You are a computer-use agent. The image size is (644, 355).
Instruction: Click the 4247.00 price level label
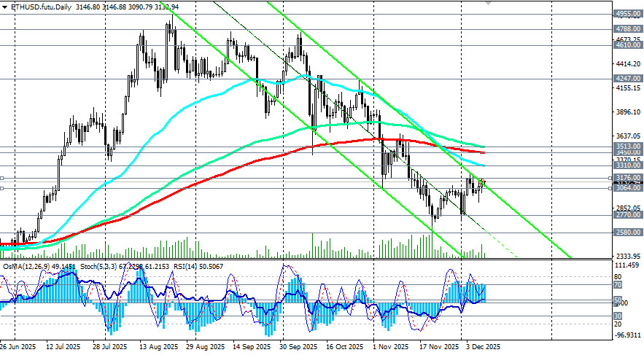click(x=628, y=79)
